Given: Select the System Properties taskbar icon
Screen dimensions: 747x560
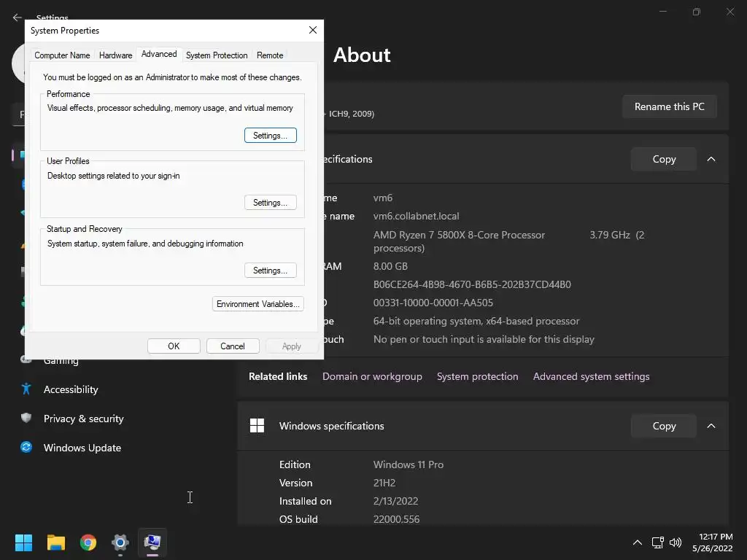Looking at the screenshot, I should tap(152, 542).
